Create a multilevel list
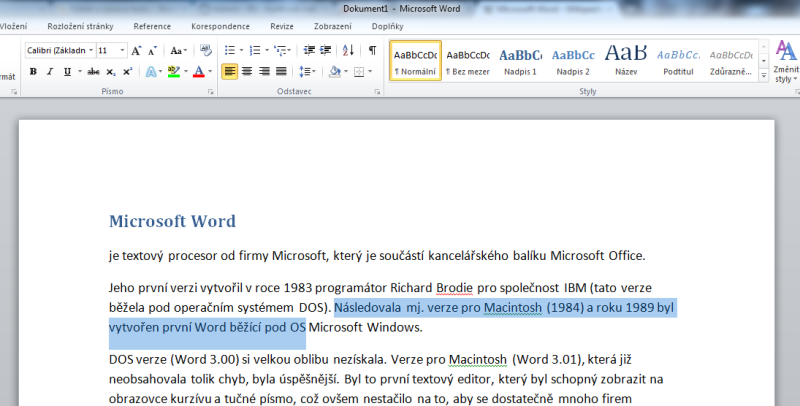 coord(280,50)
